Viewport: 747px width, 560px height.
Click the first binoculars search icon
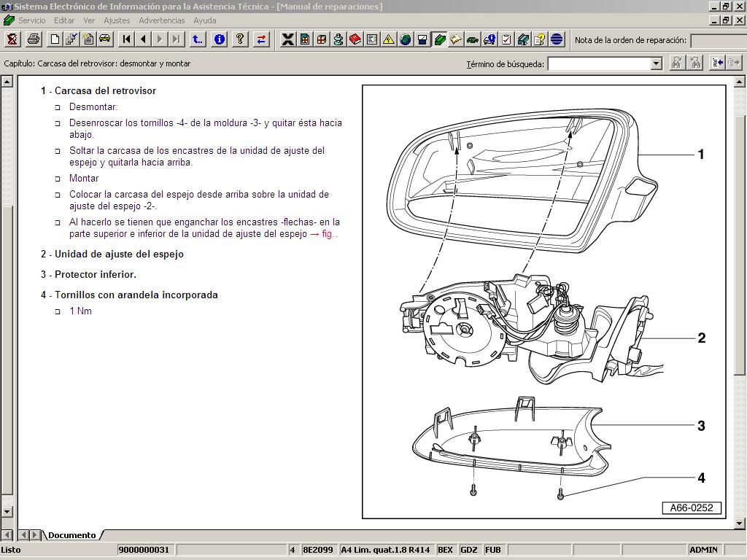[676, 63]
